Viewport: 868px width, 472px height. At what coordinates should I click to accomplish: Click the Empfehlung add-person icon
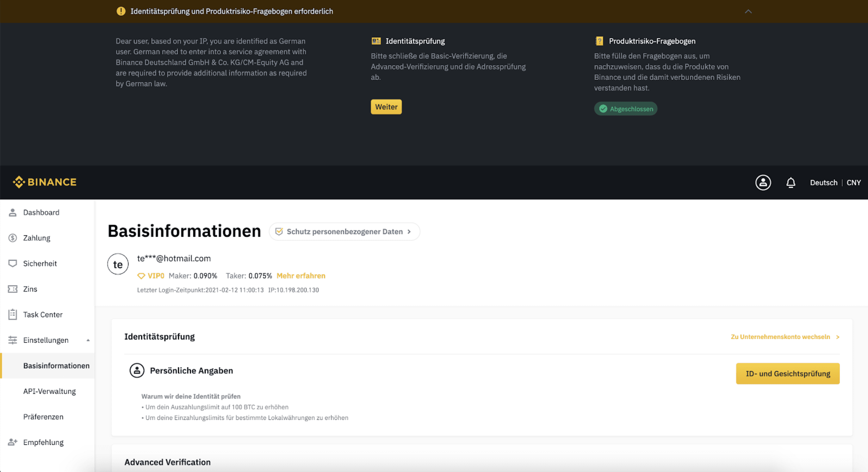(x=12, y=442)
